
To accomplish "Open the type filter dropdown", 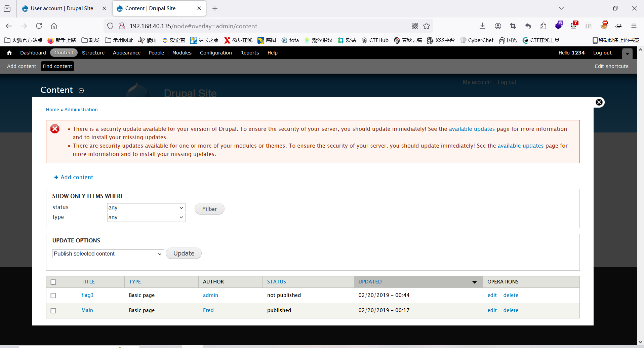I will (146, 218).
